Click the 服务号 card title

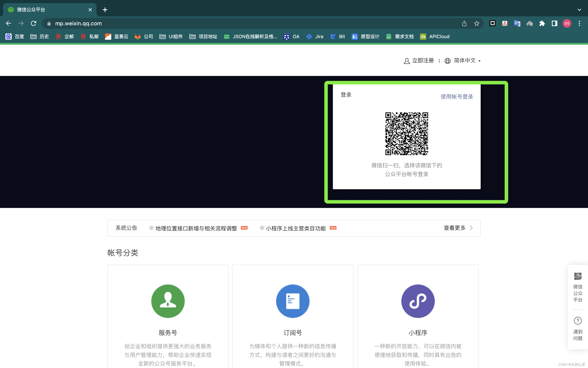(x=168, y=333)
